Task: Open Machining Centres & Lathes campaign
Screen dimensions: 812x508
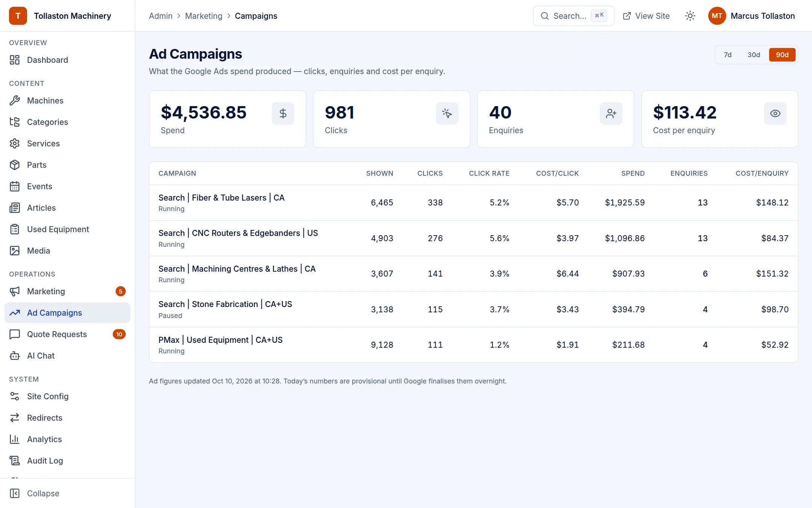Action: tap(474, 274)
